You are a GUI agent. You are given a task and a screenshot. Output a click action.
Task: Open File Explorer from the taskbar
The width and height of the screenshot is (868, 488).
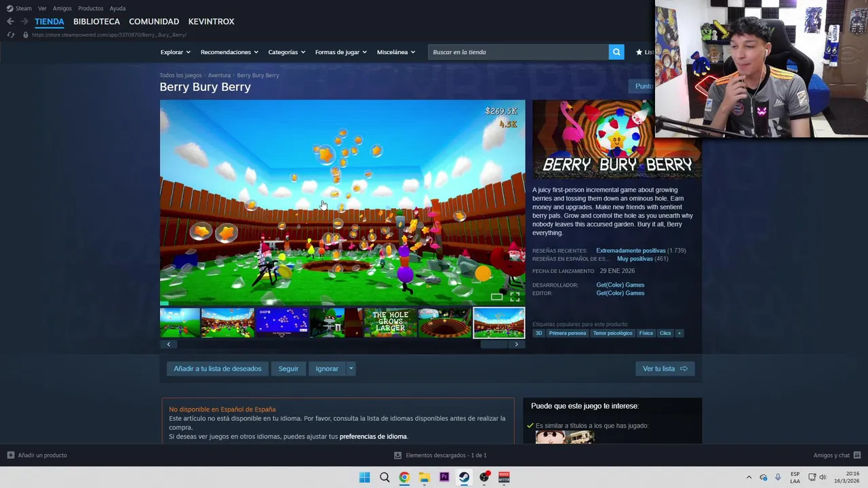coord(424,477)
